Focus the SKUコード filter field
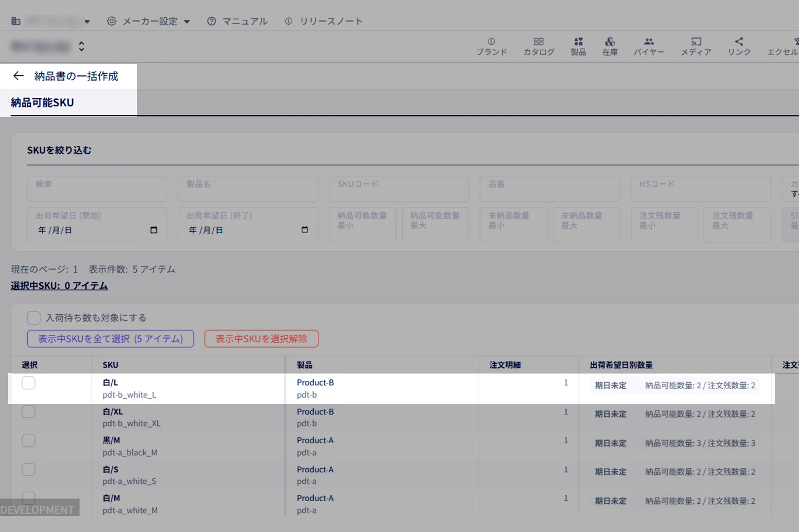 (399, 189)
